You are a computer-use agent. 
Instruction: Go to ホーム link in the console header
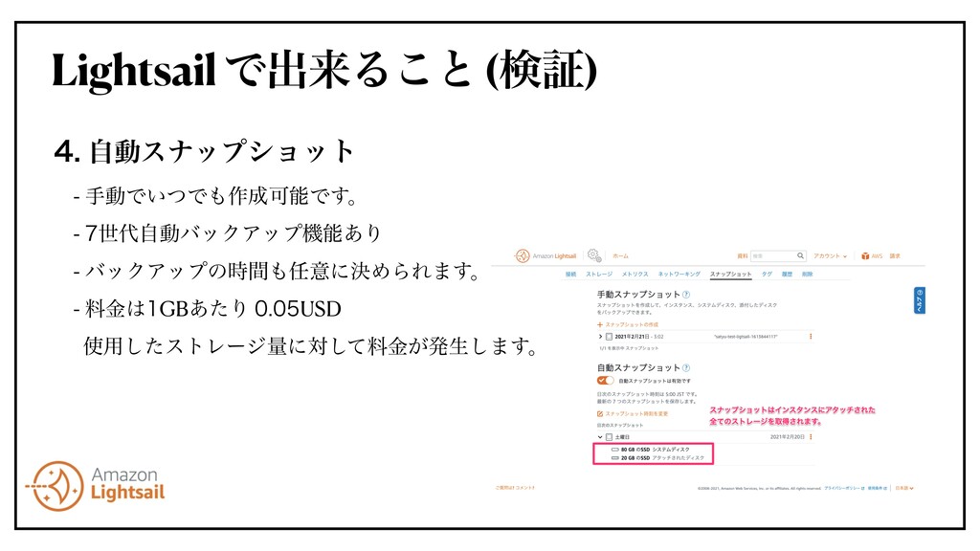(620, 256)
